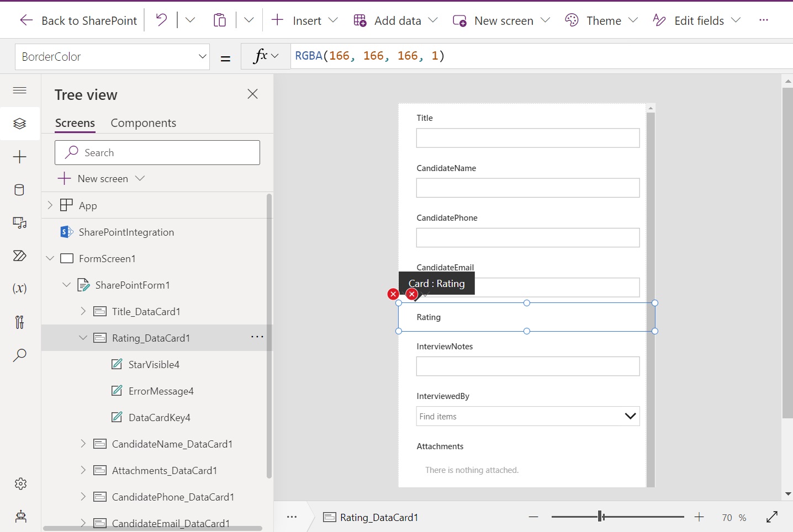The height and width of the screenshot is (532, 793).
Task: Expand the Rating_DataCard1 tree chevron
Action: click(x=83, y=338)
